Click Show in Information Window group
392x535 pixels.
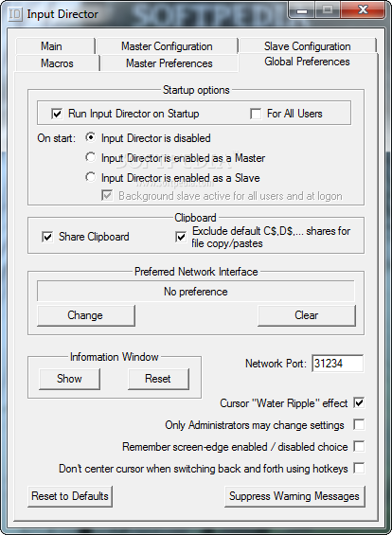tap(70, 379)
